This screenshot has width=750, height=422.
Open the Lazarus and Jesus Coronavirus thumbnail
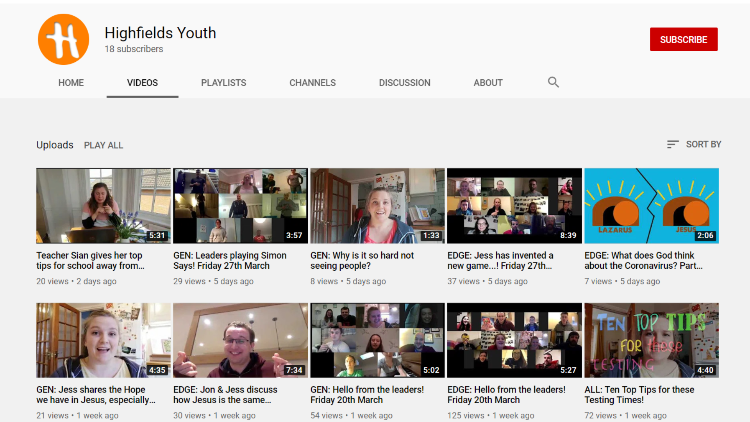651,206
